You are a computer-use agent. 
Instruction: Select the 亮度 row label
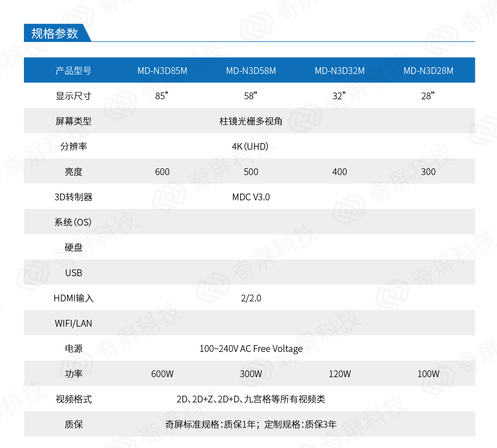74,172
